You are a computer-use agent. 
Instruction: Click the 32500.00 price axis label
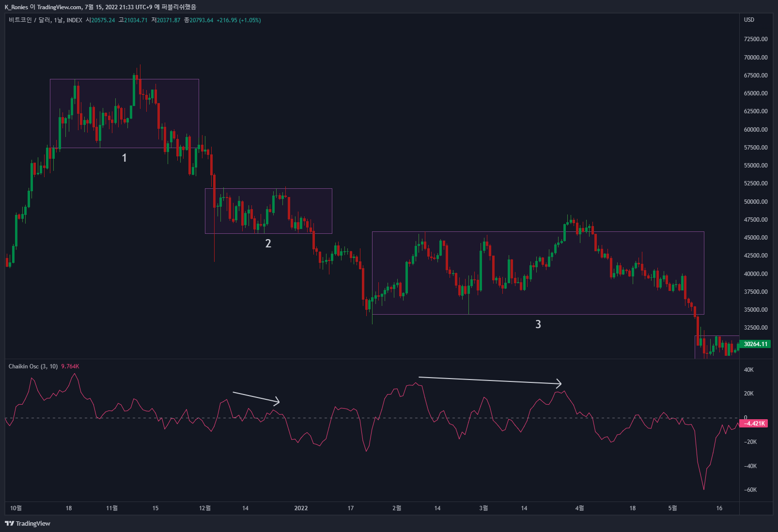[756, 328]
